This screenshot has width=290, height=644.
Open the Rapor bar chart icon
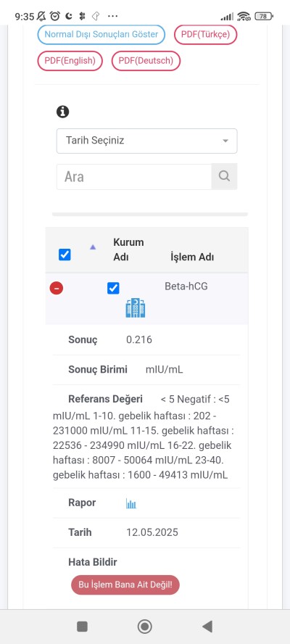point(131,503)
